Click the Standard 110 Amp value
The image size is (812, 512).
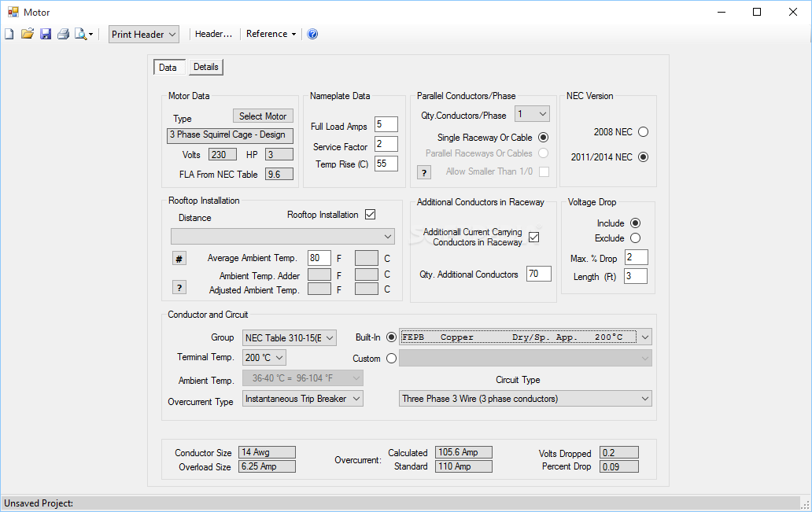pyautogui.click(x=463, y=466)
